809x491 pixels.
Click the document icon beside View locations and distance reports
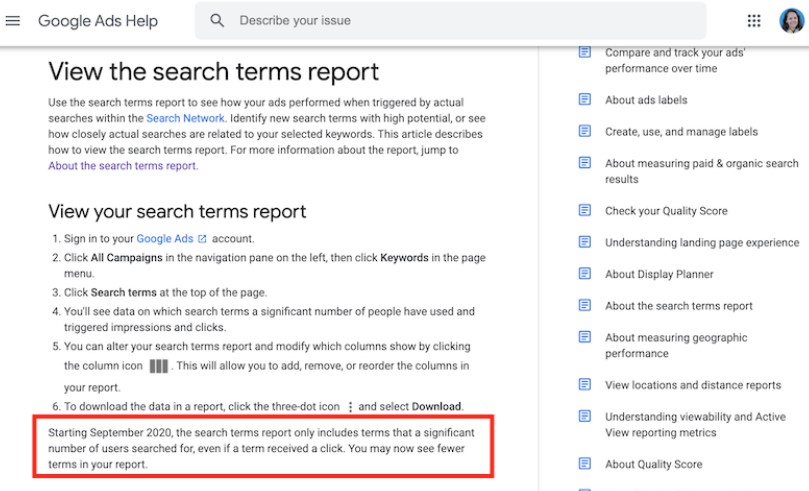[x=585, y=384]
